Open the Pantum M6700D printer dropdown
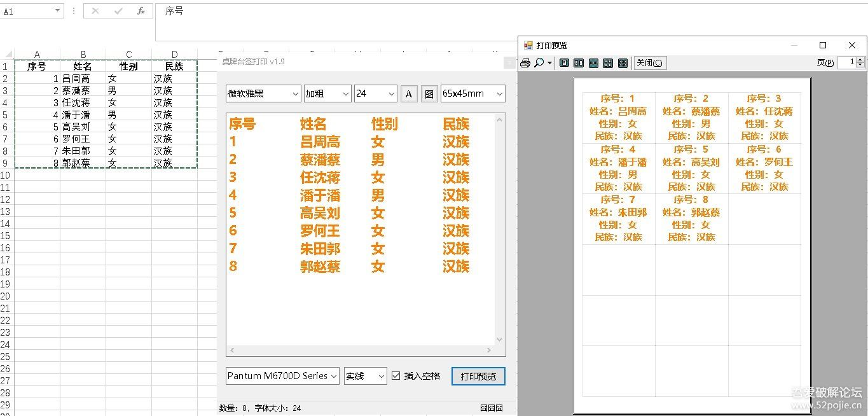The height and width of the screenshot is (416, 868). [282, 375]
